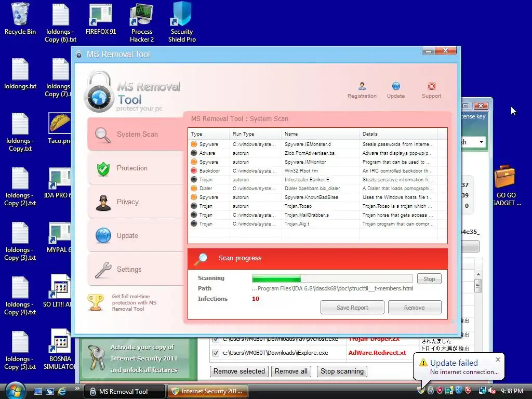532x399 pixels.
Task: Click the Type column header
Action: click(x=209, y=134)
